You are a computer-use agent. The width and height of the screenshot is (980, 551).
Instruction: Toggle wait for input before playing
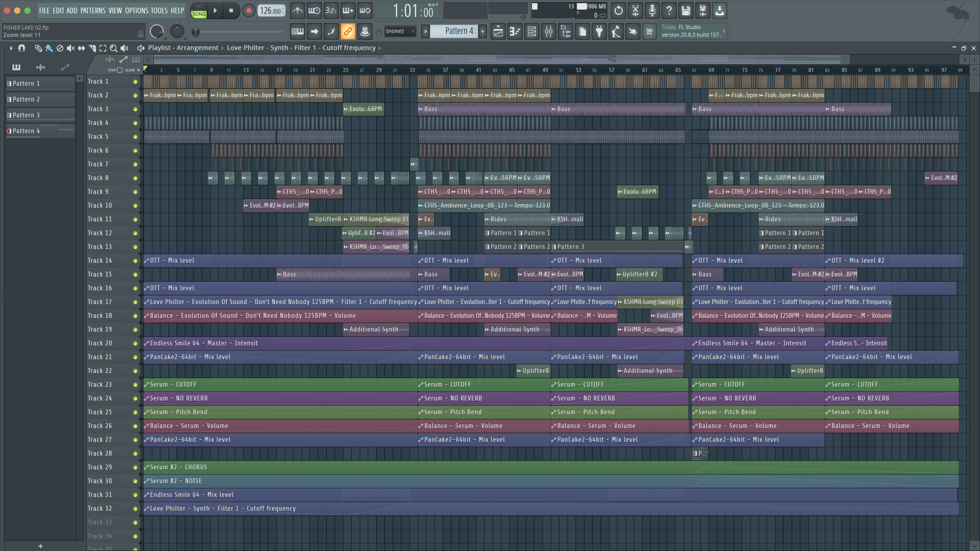tap(314, 10)
